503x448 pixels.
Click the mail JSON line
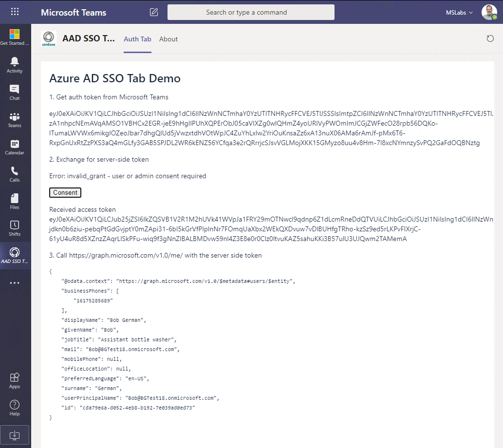click(121, 350)
